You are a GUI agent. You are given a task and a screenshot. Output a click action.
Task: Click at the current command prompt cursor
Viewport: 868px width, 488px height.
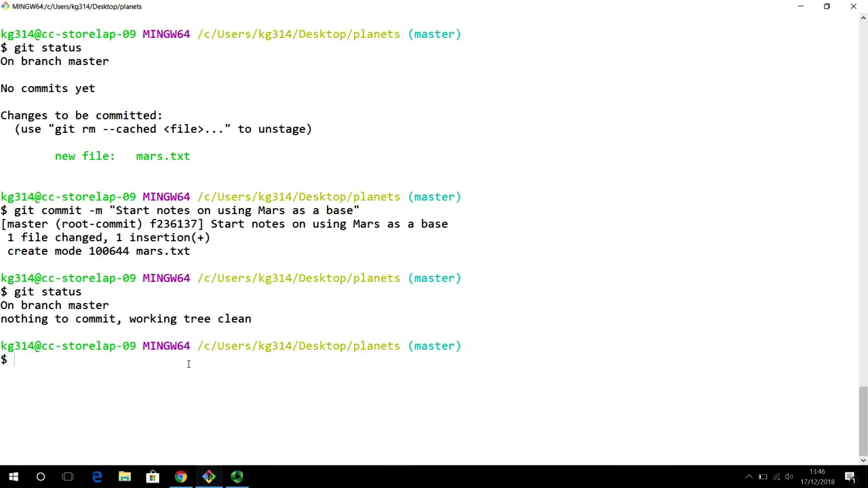(15, 359)
